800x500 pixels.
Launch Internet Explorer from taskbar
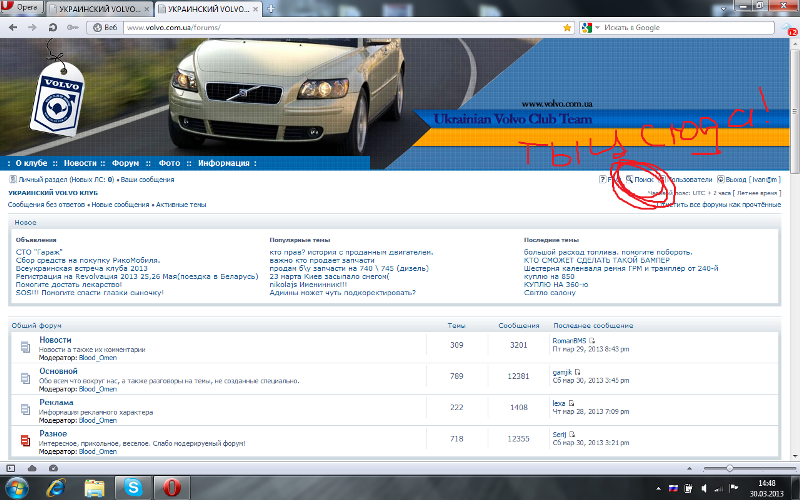point(57,487)
